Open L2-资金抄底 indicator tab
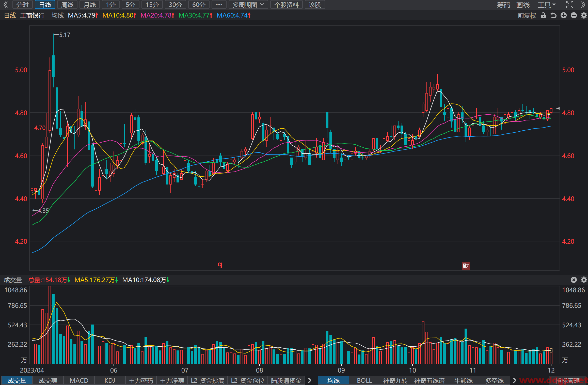The width and height of the screenshot is (588, 385). coord(208,380)
